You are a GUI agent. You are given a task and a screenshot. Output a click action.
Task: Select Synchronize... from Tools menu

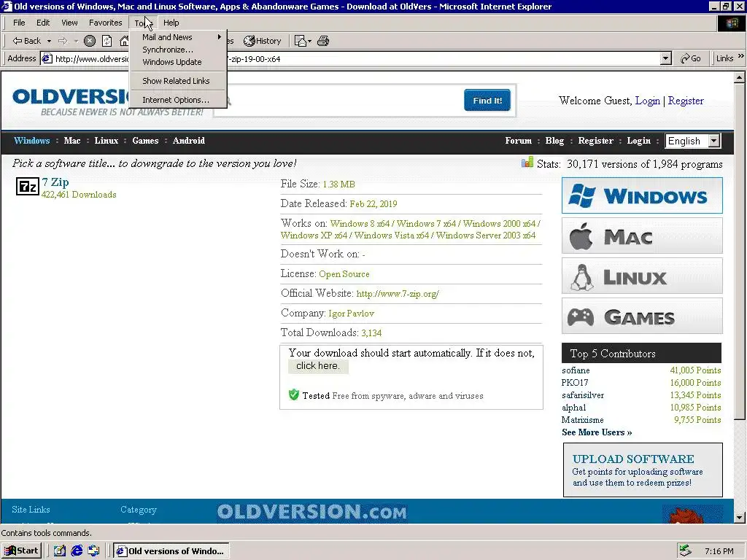coord(179,50)
